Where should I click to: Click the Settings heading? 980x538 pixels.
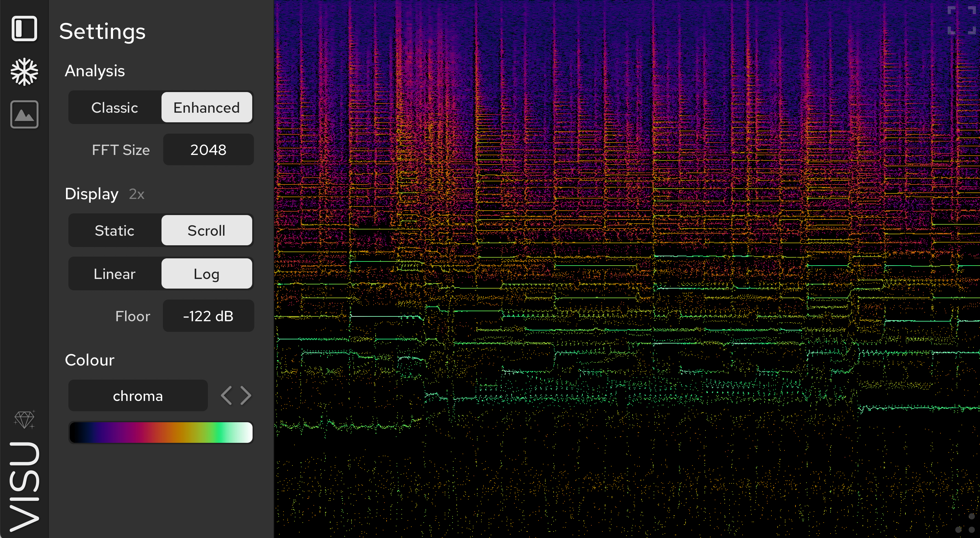point(102,31)
